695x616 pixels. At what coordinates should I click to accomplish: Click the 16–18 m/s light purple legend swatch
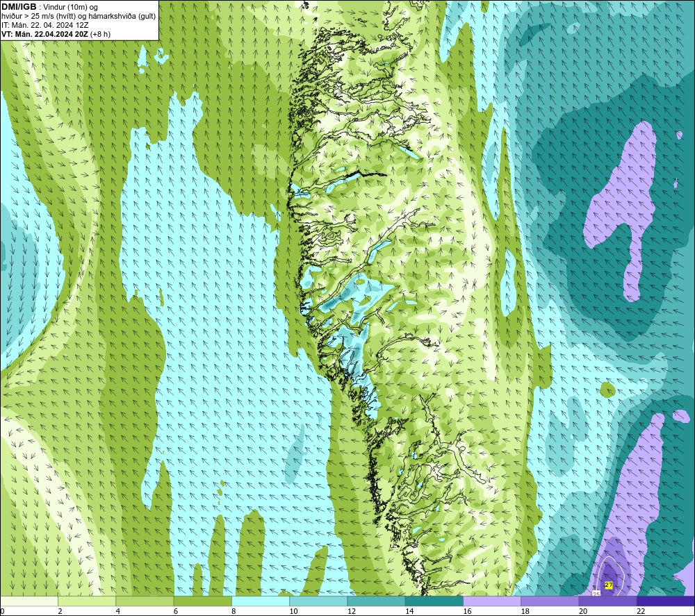pos(492,601)
